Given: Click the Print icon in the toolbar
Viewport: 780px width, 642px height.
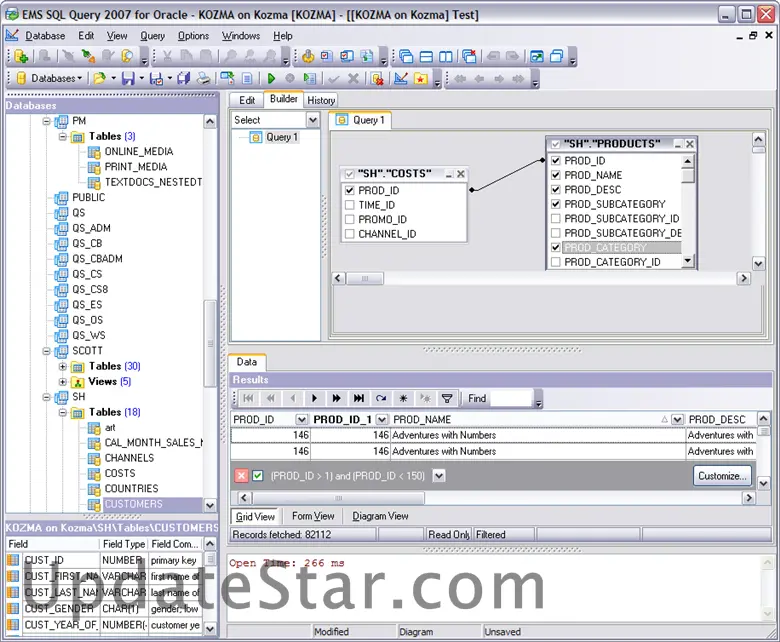Looking at the screenshot, I should (x=203, y=79).
